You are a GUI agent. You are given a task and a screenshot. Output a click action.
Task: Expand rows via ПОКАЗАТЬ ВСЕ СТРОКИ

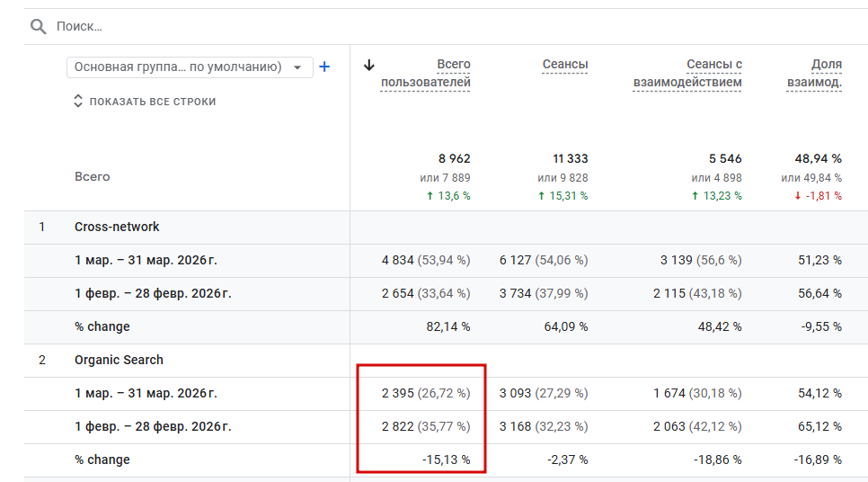pos(145,102)
